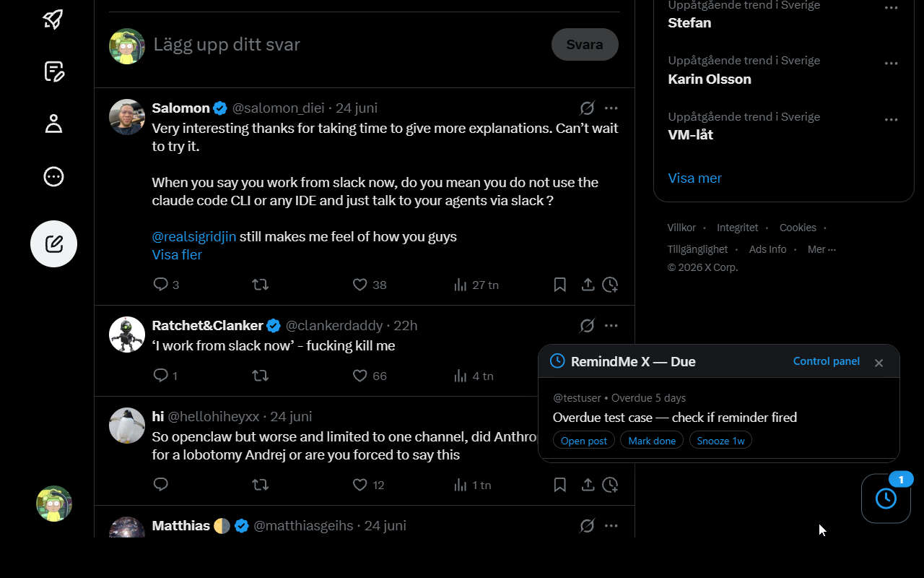Like Salomon's reply with 38 likes
924x578 pixels.
click(369, 285)
